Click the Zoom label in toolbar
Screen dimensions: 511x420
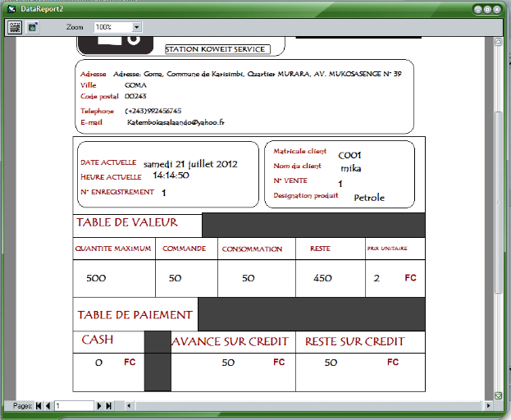tap(75, 27)
